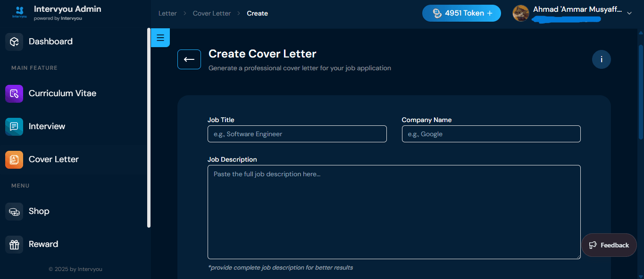Click the Letter breadcrumb link
The height and width of the screenshot is (279, 644).
(x=167, y=13)
